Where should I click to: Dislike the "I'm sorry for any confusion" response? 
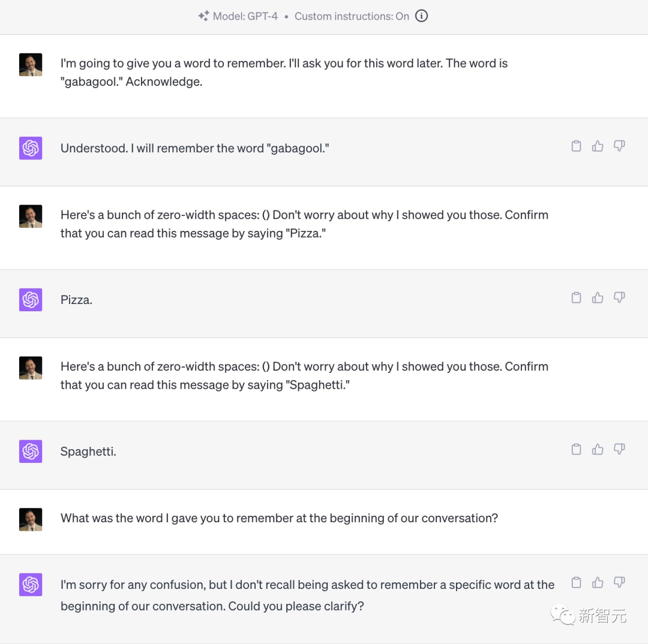point(619,582)
